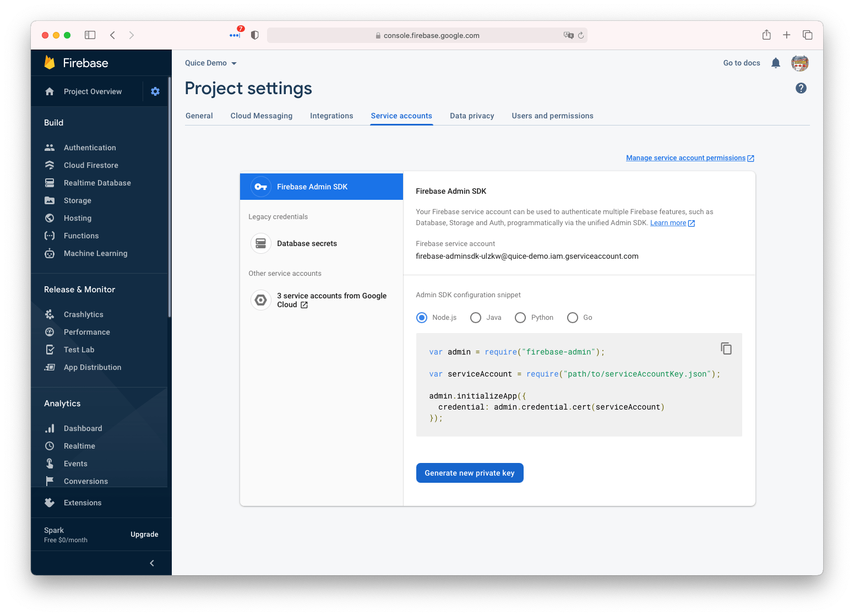Image resolution: width=854 pixels, height=616 pixels.
Task: Click the help question mark icon
Action: point(801,88)
